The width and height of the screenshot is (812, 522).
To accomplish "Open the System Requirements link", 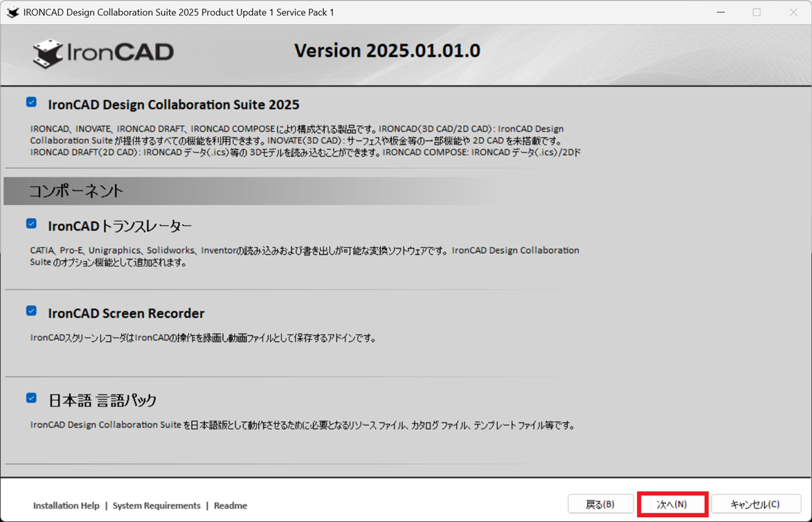I will [156, 505].
